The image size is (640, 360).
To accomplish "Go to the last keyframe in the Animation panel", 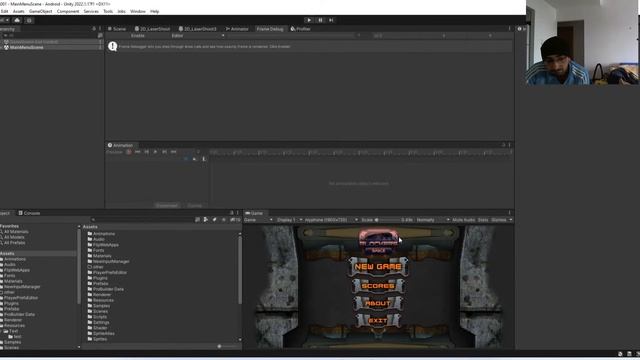I will pyautogui.click(x=173, y=152).
